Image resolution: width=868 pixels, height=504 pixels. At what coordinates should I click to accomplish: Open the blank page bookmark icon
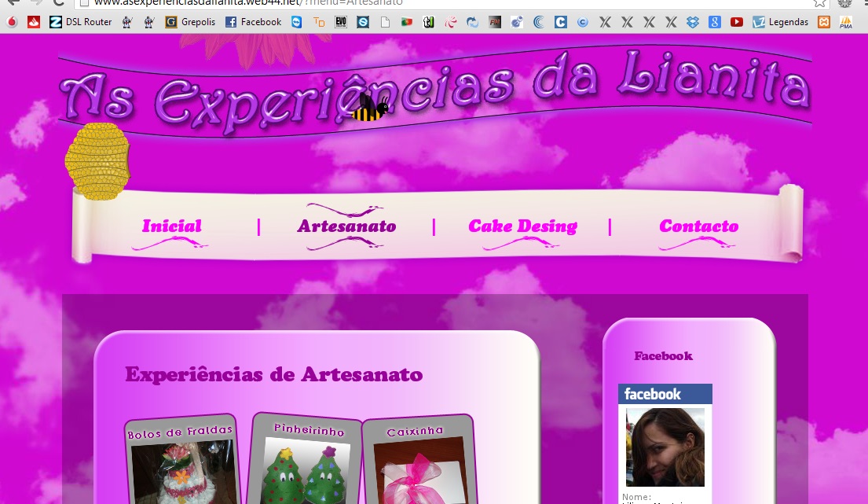(x=385, y=22)
